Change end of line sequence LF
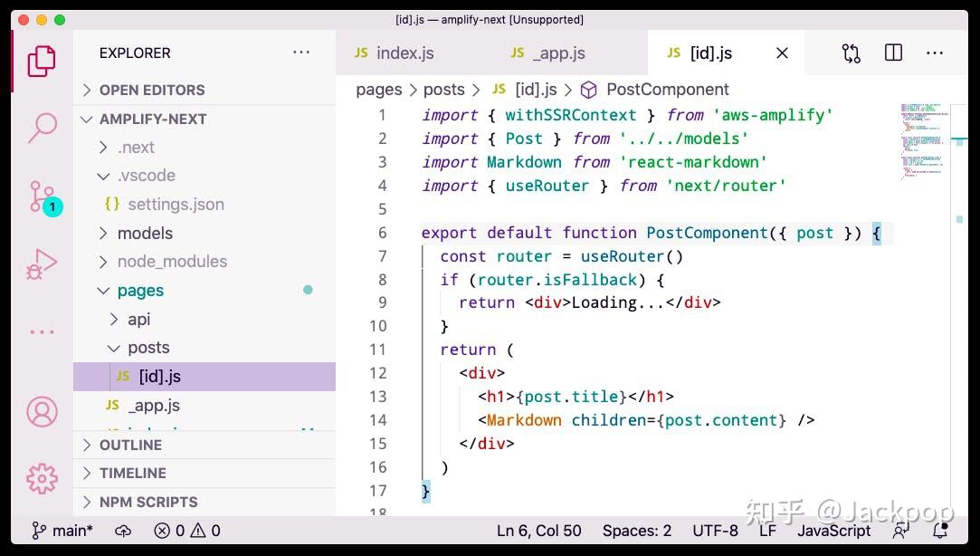This screenshot has width=980, height=556. (x=767, y=531)
